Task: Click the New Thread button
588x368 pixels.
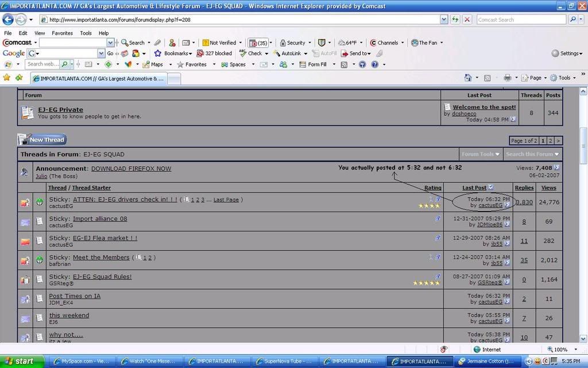Action: tap(42, 140)
